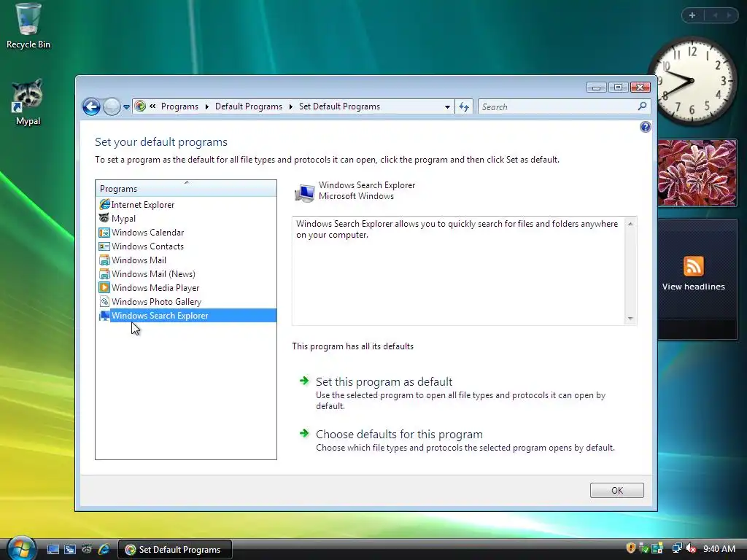Click Default Programs in the breadcrumb
747x560 pixels.
[249, 106]
